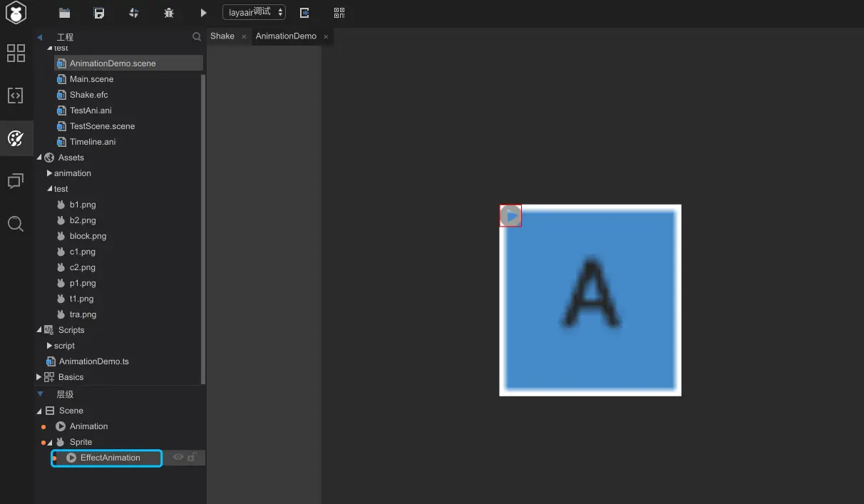
Task: Open project folder toolbar icon
Action: coord(64,13)
